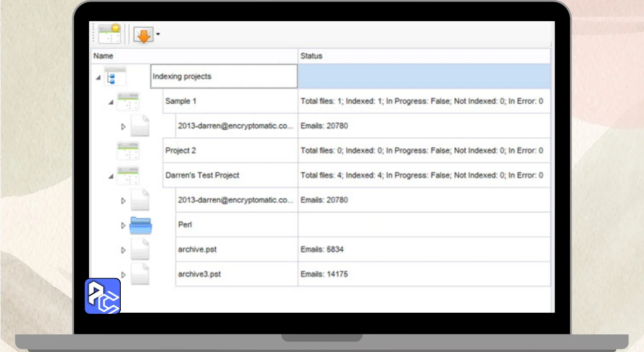The height and width of the screenshot is (352, 644).
Task: Collapse the Indexing projects root node
Action: pos(99,77)
